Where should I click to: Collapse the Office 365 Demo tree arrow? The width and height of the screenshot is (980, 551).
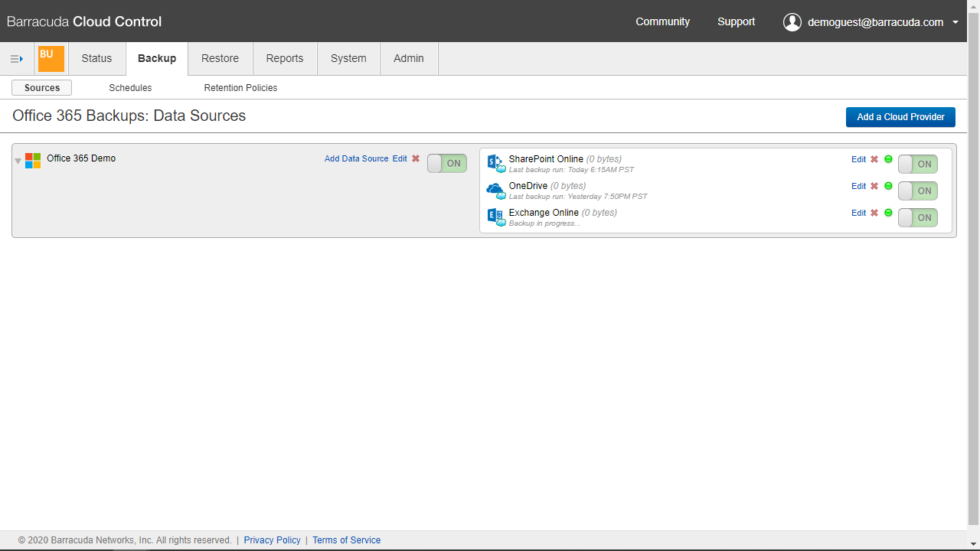point(18,161)
